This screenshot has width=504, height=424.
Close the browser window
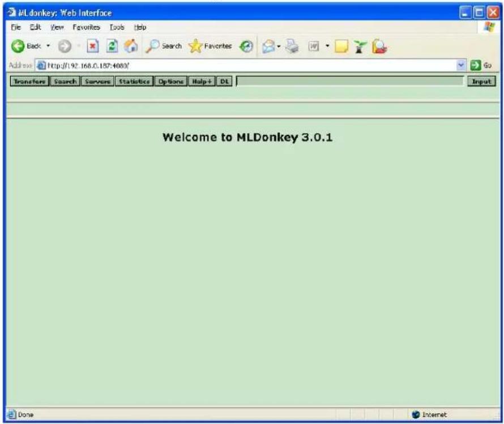[x=493, y=12]
